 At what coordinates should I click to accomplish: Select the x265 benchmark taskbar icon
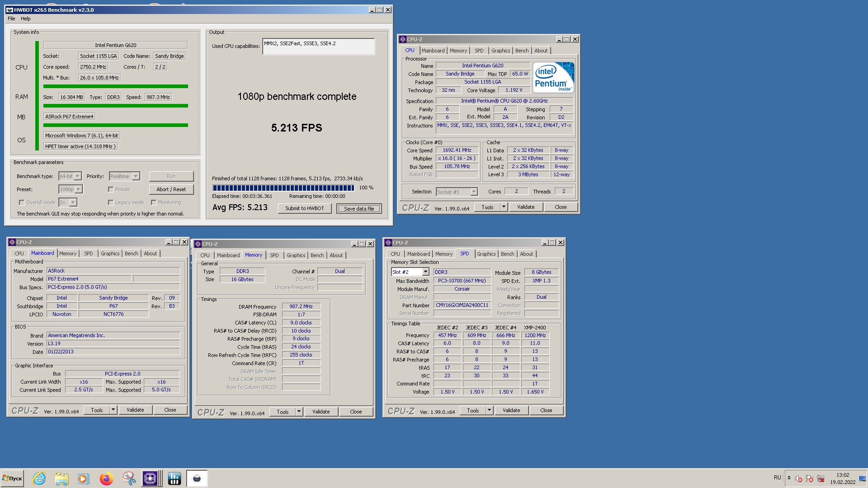pyautogui.click(x=197, y=478)
